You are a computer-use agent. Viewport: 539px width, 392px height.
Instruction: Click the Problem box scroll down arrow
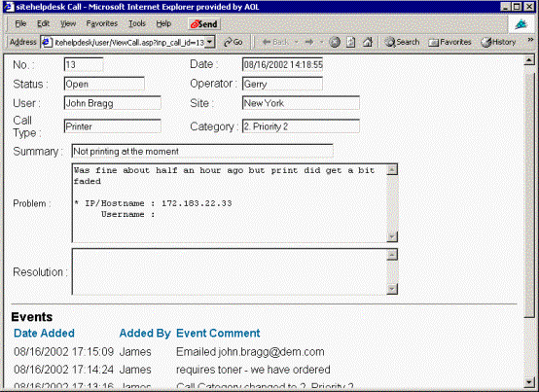(392, 236)
